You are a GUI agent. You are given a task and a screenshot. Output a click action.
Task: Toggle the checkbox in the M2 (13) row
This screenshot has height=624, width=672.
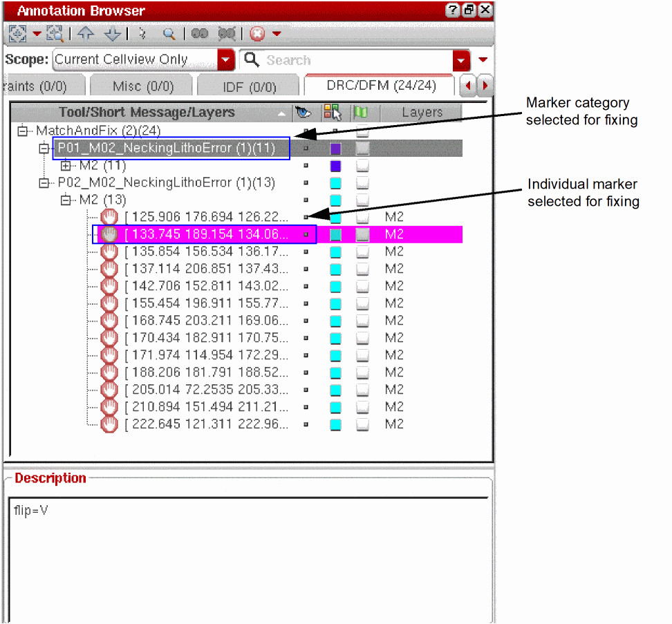pyautogui.click(x=362, y=200)
